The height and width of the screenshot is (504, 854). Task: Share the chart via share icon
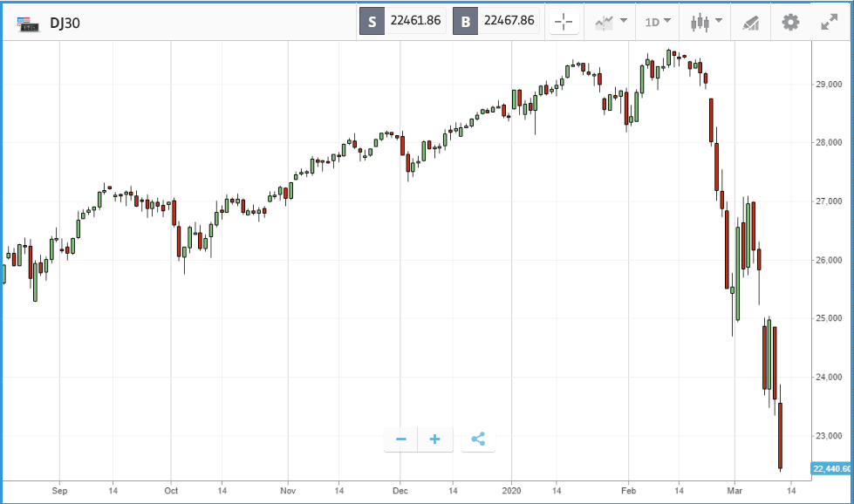point(478,439)
